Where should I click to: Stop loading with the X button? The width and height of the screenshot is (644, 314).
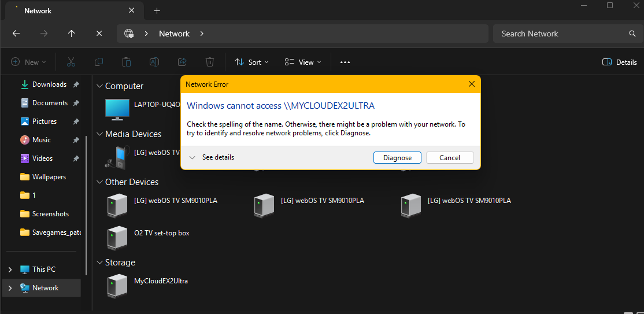coord(99,34)
